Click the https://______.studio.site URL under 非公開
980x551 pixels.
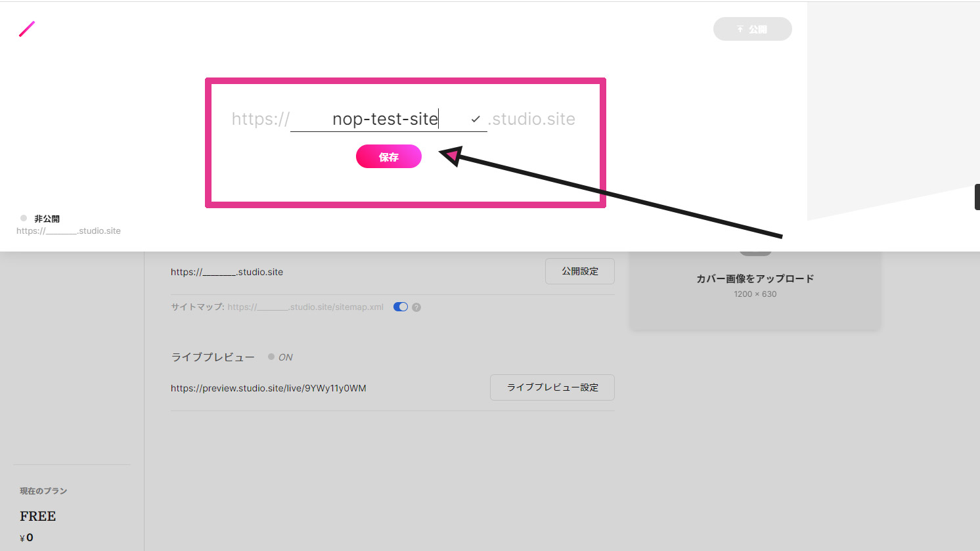[68, 231]
